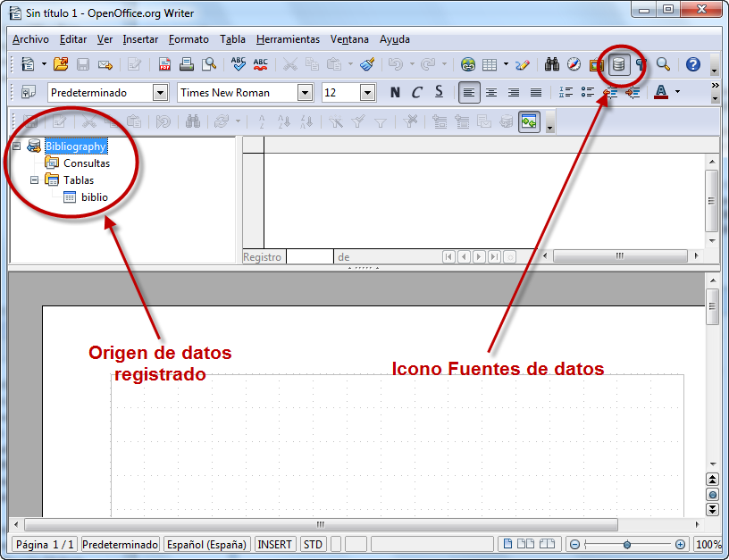Image resolution: width=729 pixels, height=560 pixels.
Task: Align text to center
Action: tap(491, 92)
